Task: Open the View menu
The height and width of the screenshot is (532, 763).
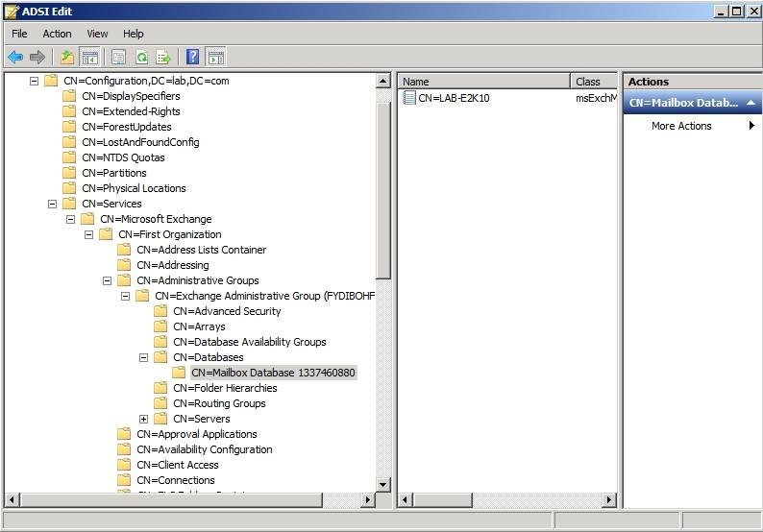Action: (x=97, y=34)
